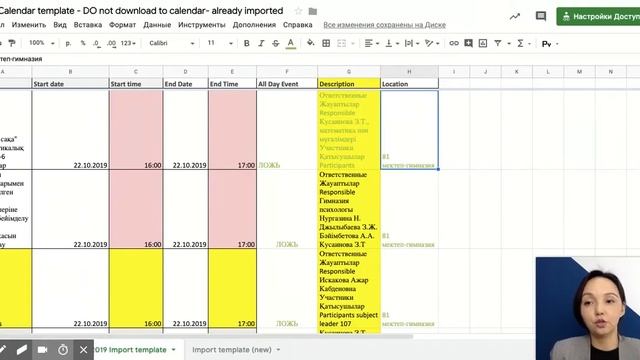640x360 pixels.
Task: Select the recorder eraser tool
Action: (22, 350)
